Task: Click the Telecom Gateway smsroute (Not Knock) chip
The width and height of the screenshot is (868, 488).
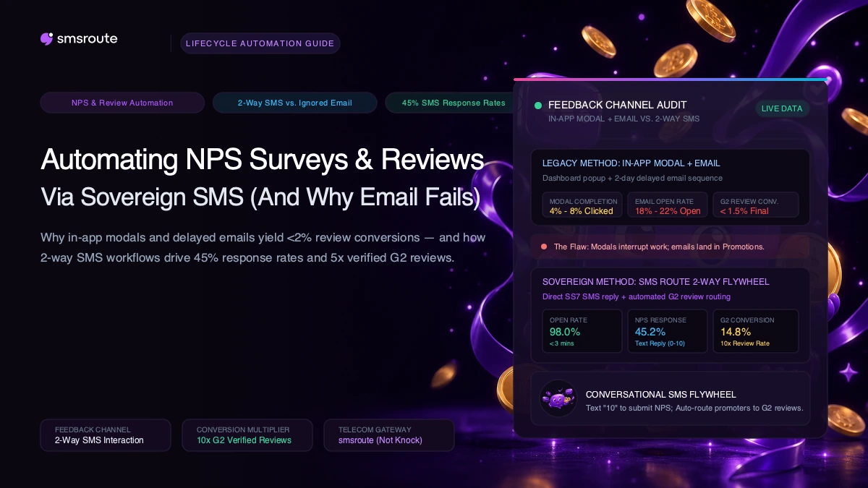Action: tap(389, 435)
